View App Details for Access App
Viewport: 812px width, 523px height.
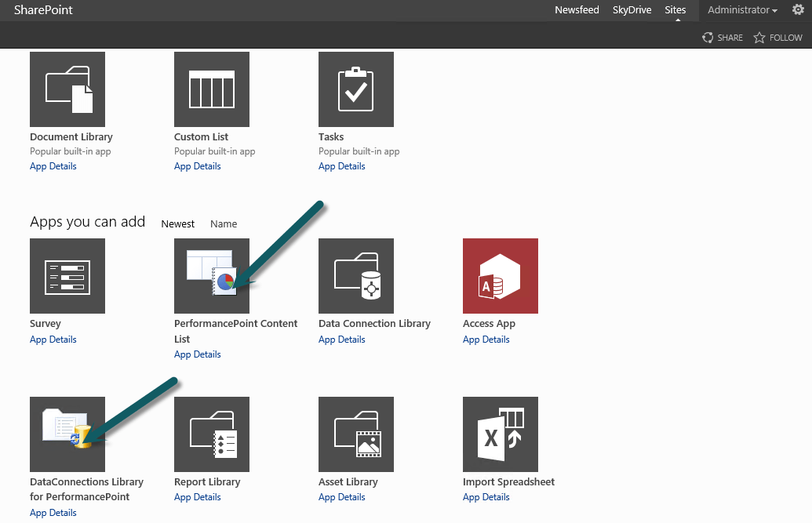coord(486,340)
